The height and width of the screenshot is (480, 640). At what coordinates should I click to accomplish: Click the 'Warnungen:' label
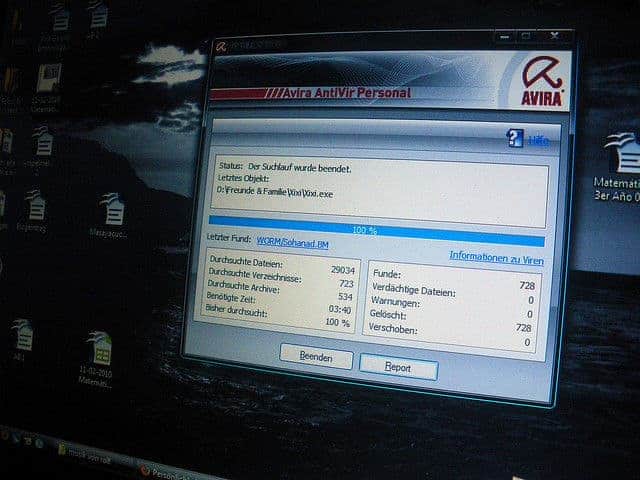point(395,302)
